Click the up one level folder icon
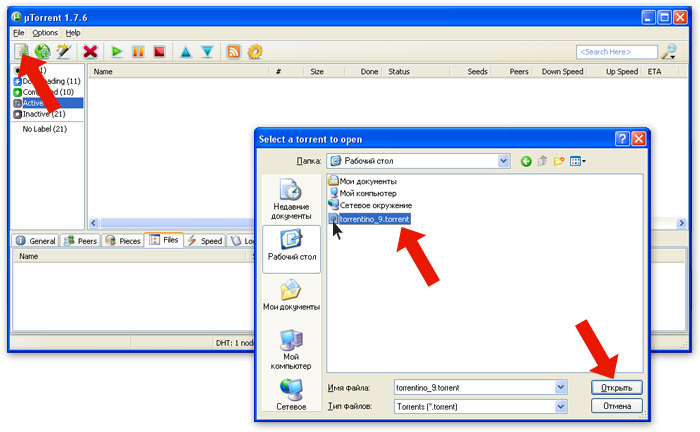 coord(542,161)
